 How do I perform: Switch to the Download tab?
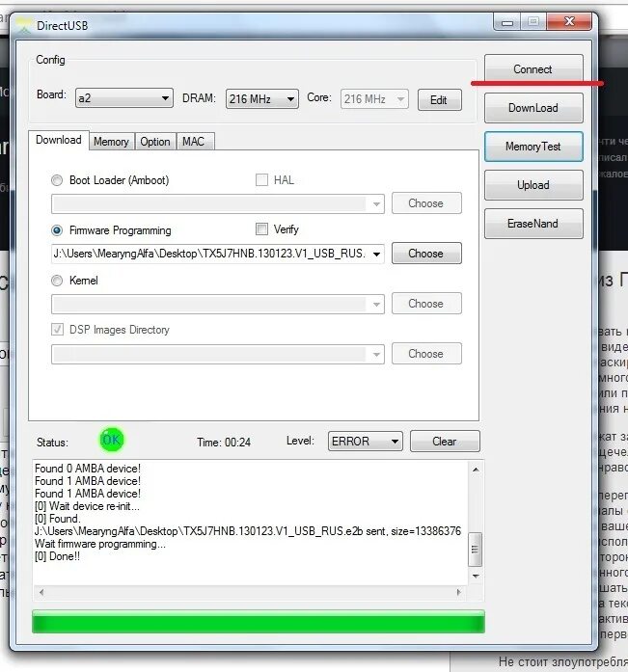click(59, 140)
